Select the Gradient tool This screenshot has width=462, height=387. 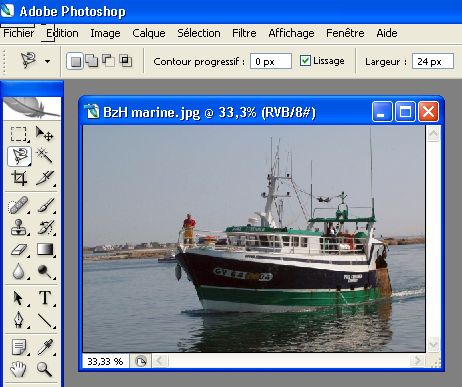click(45, 249)
